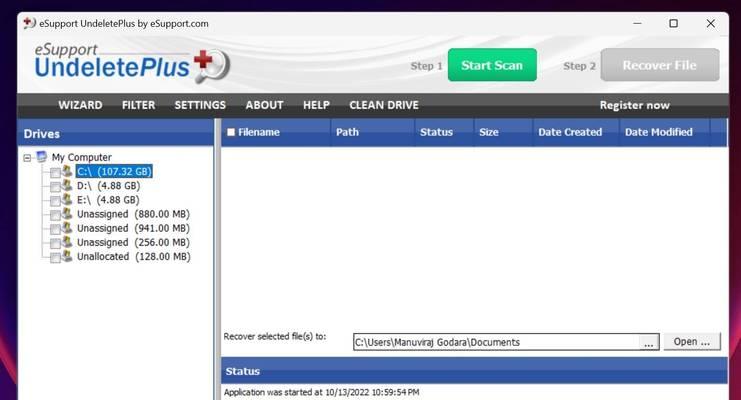Screen dimensions: 741x400
Task: Sort by the Path column header
Action: coord(372,132)
